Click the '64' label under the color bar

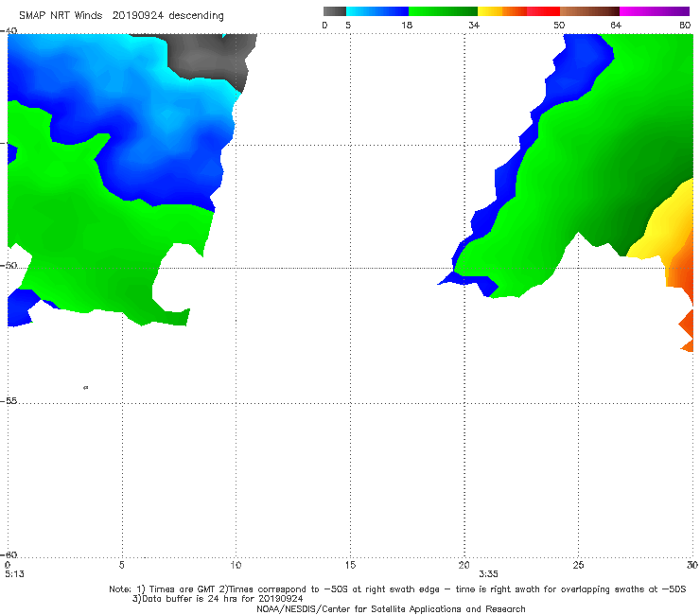(616, 26)
